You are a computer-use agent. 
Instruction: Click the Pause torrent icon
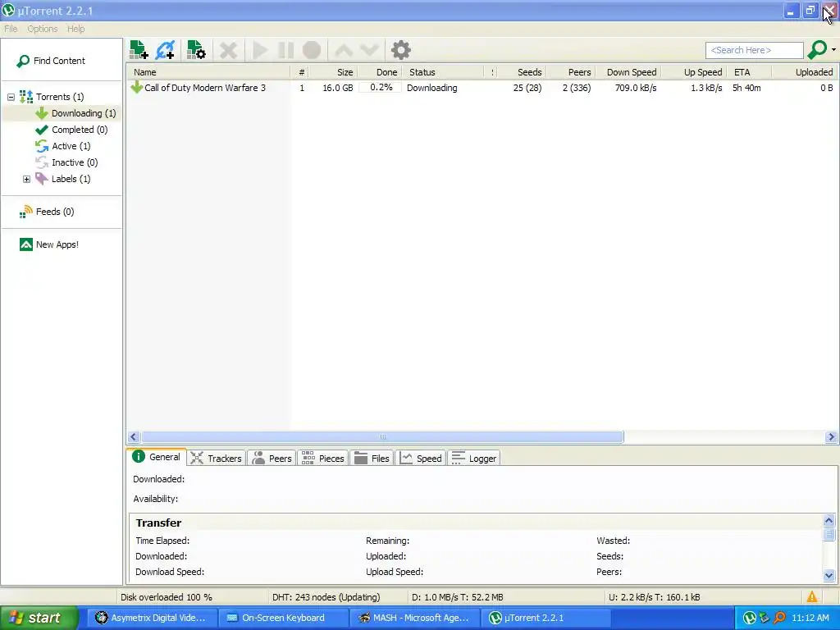pos(286,50)
